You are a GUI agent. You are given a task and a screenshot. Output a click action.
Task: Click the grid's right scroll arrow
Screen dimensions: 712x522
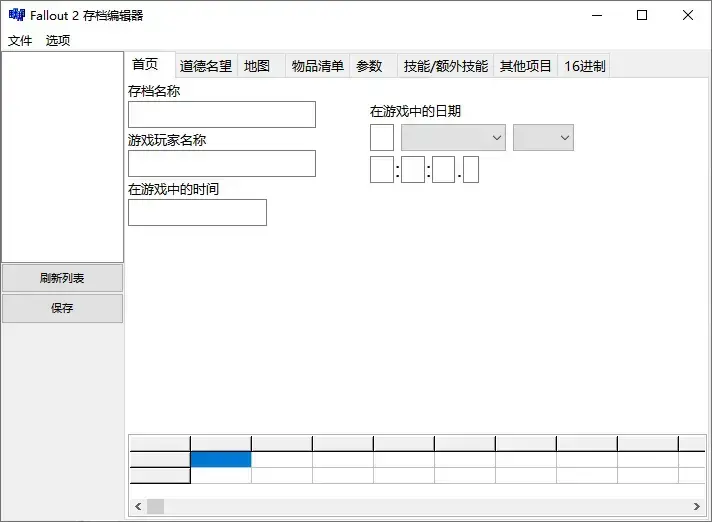[697, 506]
